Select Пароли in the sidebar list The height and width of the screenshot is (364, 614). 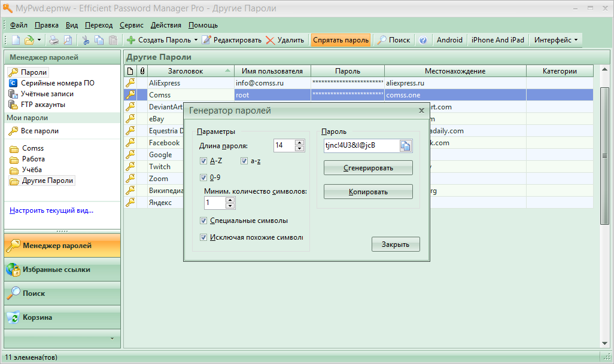click(x=28, y=72)
